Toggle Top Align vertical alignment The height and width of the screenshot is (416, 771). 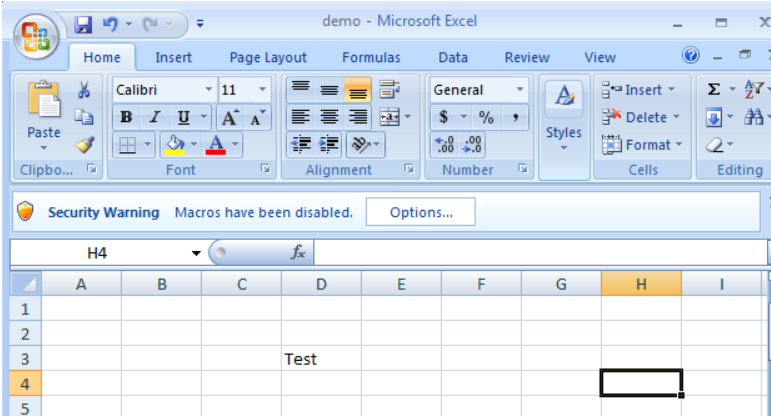[x=300, y=89]
